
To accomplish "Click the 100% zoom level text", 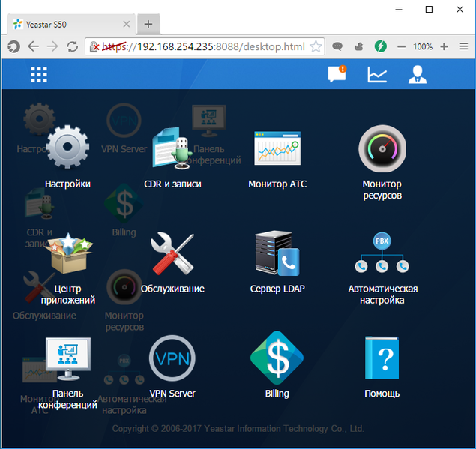I will click(x=423, y=46).
